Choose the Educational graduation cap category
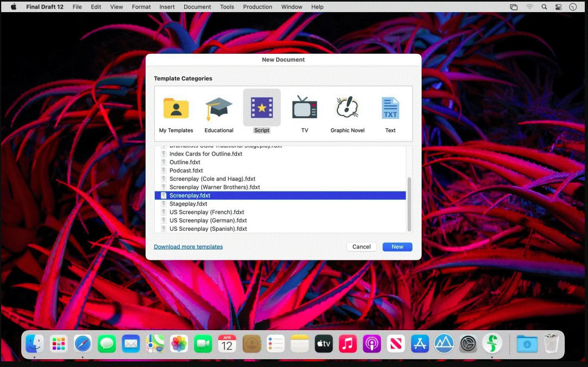The height and width of the screenshot is (367, 588). pyautogui.click(x=219, y=109)
